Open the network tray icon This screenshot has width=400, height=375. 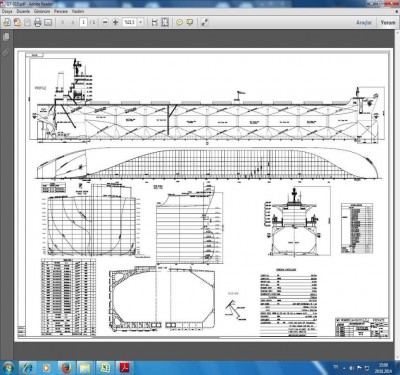(x=367, y=368)
